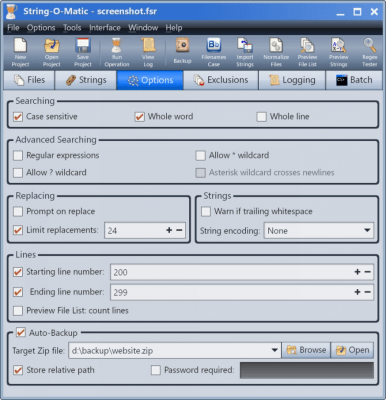Check the Password required option
Screen dimensions: 386x400
(x=156, y=370)
